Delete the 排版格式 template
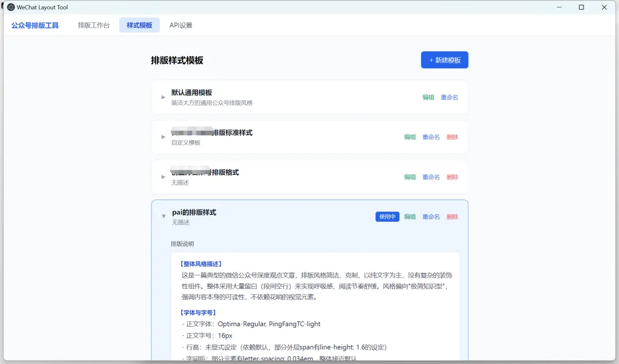Screen dimensions: 619x364 click(452, 177)
